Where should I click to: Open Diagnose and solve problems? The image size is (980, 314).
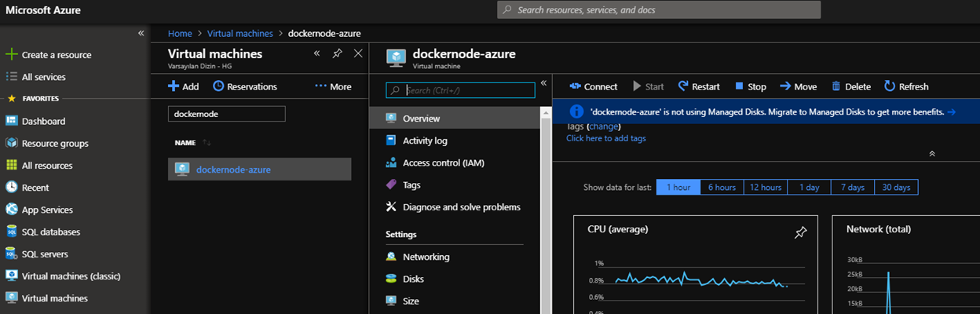(x=462, y=207)
